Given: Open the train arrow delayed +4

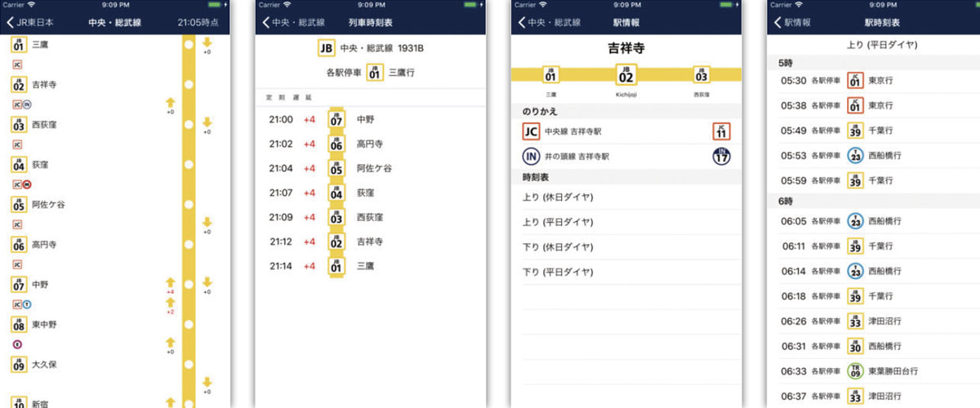Looking at the screenshot, I should (x=171, y=284).
